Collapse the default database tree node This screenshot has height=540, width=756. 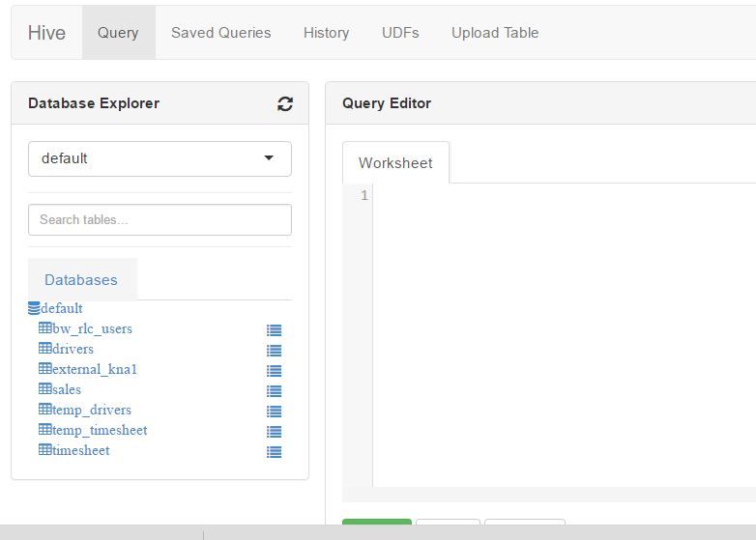click(x=55, y=308)
